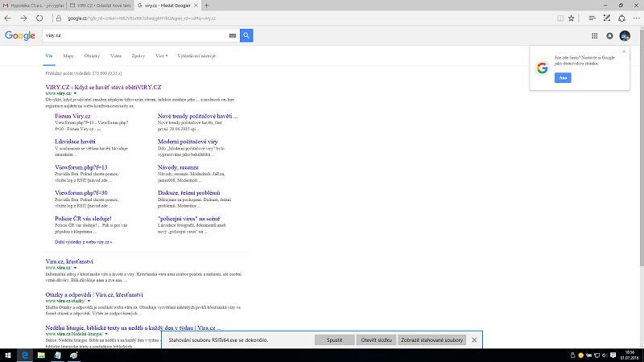Dismiss the download notification bar
This screenshot has width=644, height=362.
click(x=474, y=339)
